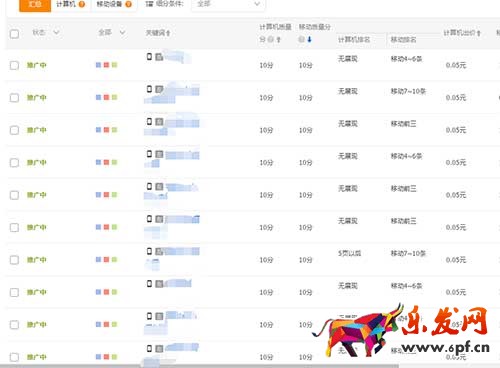Click help icon under 计算机质量分 header

click(271, 39)
